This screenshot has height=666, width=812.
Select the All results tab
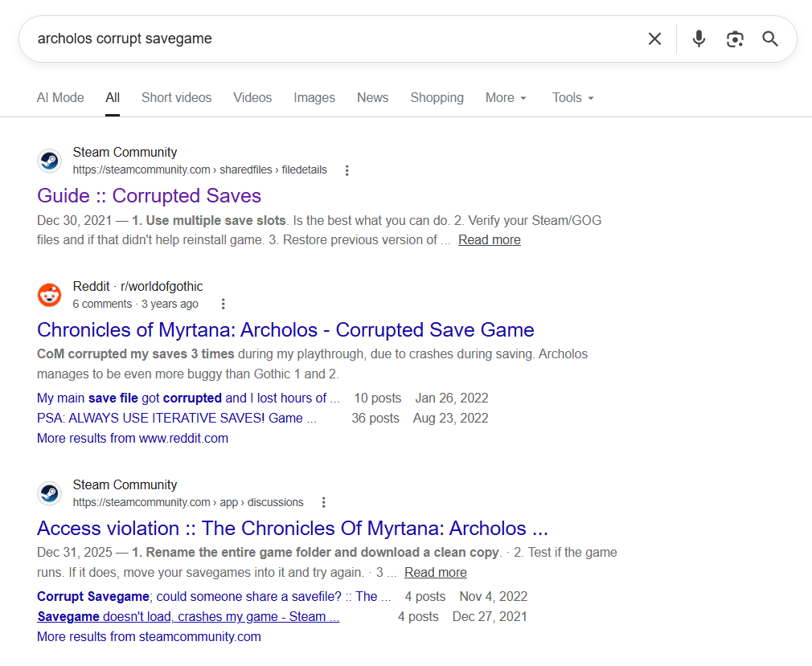tap(113, 97)
